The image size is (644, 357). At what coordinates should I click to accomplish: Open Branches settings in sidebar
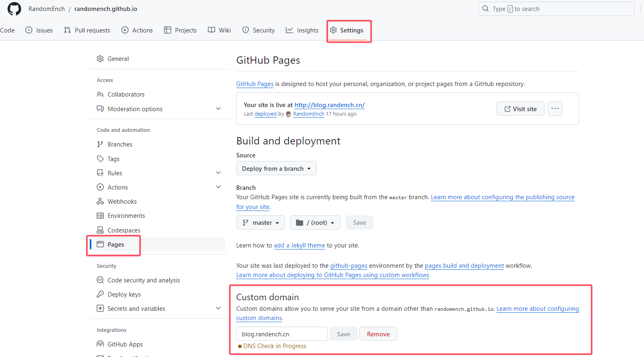click(120, 144)
